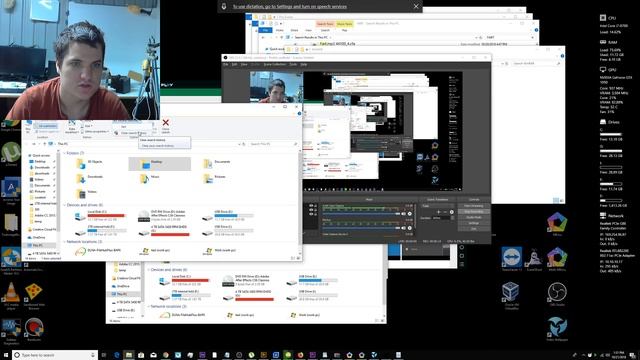640x360 pixels.
Task: Open OBS Studio desktop shortcut
Action: [x=557, y=294]
